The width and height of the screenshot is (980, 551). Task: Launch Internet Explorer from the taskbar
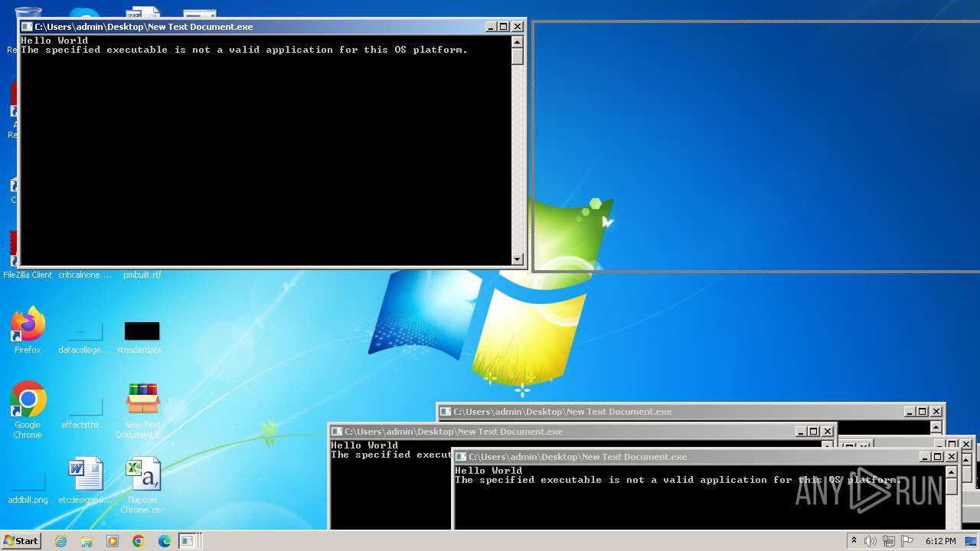point(60,541)
